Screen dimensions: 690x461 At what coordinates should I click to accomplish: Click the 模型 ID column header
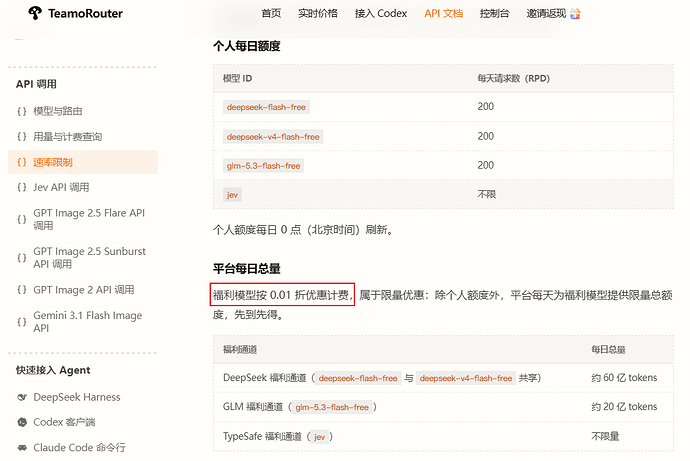[238, 78]
